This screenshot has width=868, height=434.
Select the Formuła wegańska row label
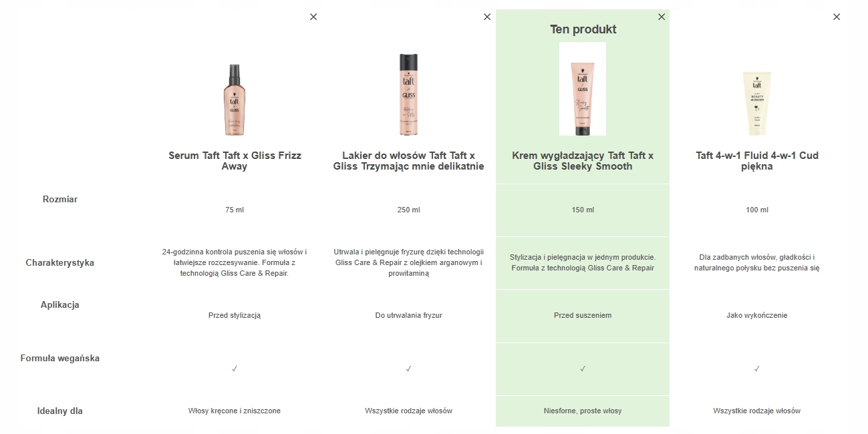point(60,358)
